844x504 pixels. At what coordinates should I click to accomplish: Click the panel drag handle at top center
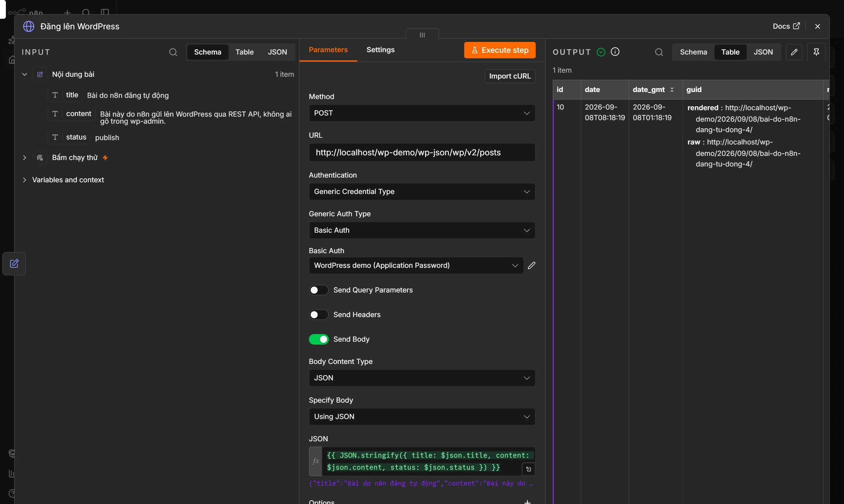(422, 35)
